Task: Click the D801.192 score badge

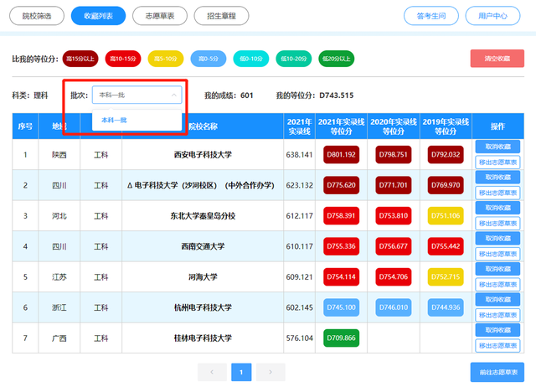Action: (341, 154)
